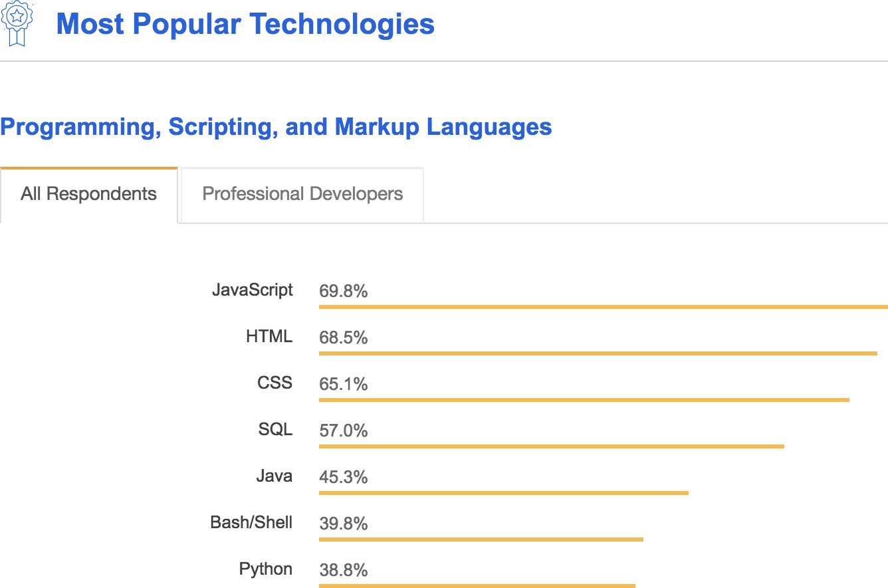The height and width of the screenshot is (588, 888).
Task: Click the 57.0% value beside SQL
Action: [x=343, y=431]
